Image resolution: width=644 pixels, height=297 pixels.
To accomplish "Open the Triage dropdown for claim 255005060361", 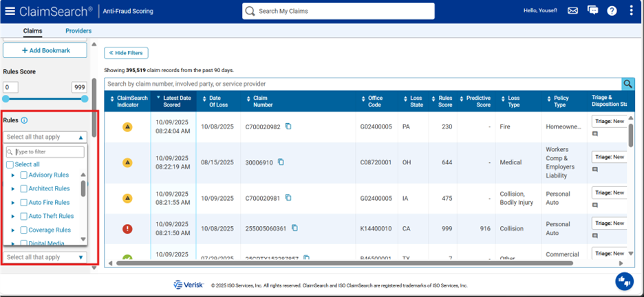I will click(610, 223).
